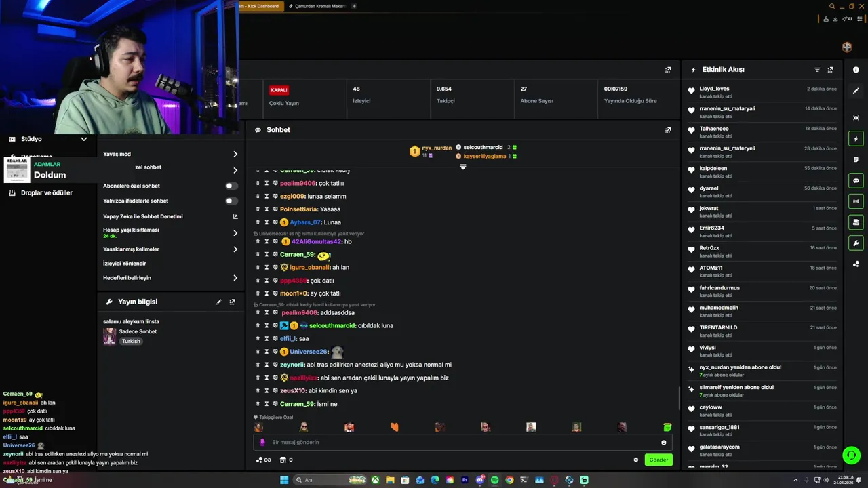Click the green Kick emote in emote row
Image resolution: width=868 pixels, height=488 pixels.
point(667,428)
